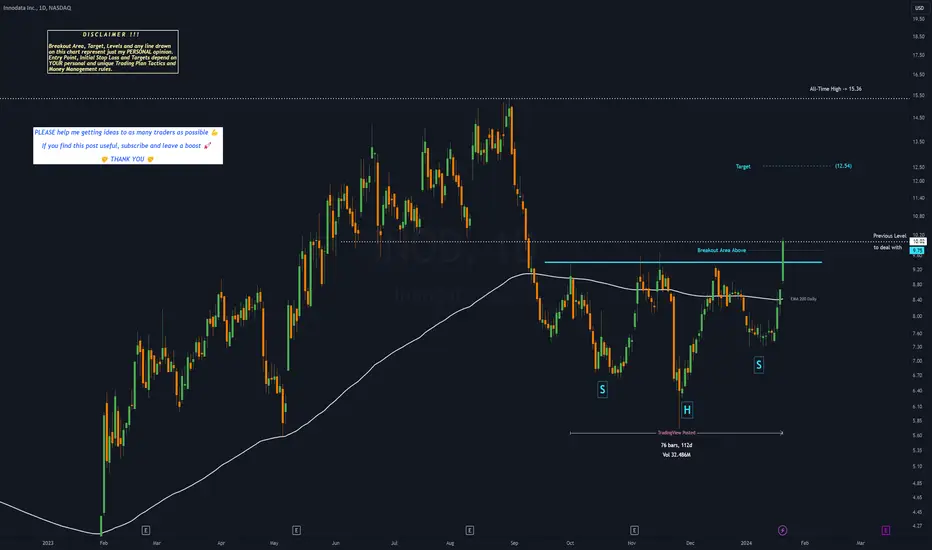
Task: Click the Dec time axis label
Action: 690,543
